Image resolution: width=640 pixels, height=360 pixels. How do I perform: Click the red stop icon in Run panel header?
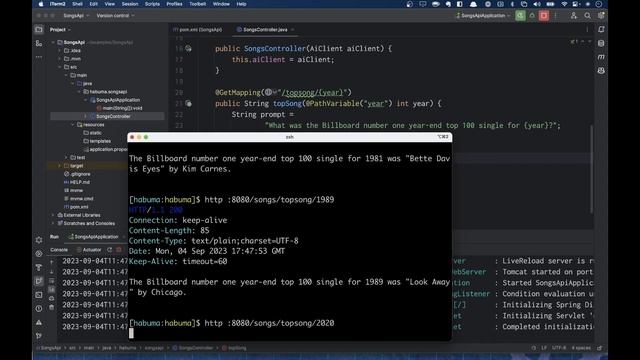tap(119, 249)
